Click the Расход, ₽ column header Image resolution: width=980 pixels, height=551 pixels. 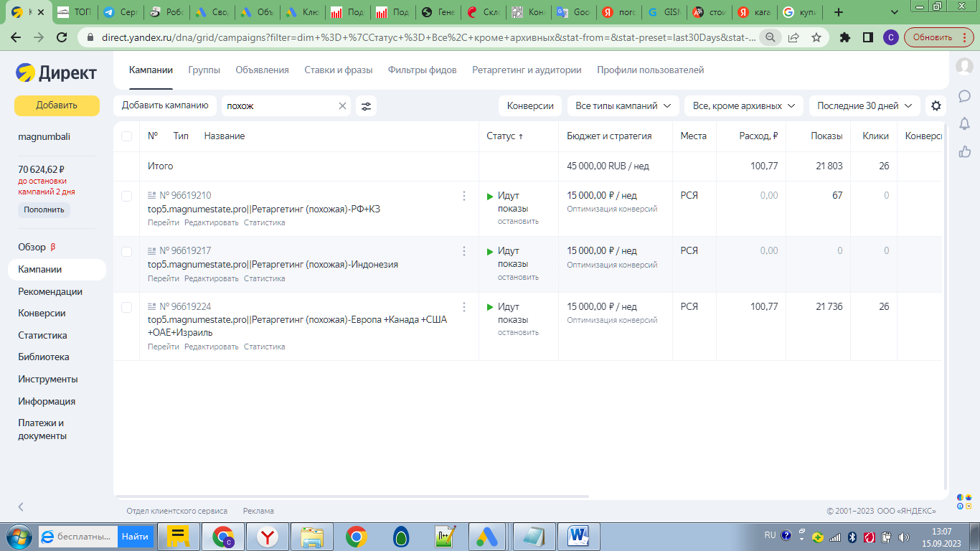coord(758,136)
